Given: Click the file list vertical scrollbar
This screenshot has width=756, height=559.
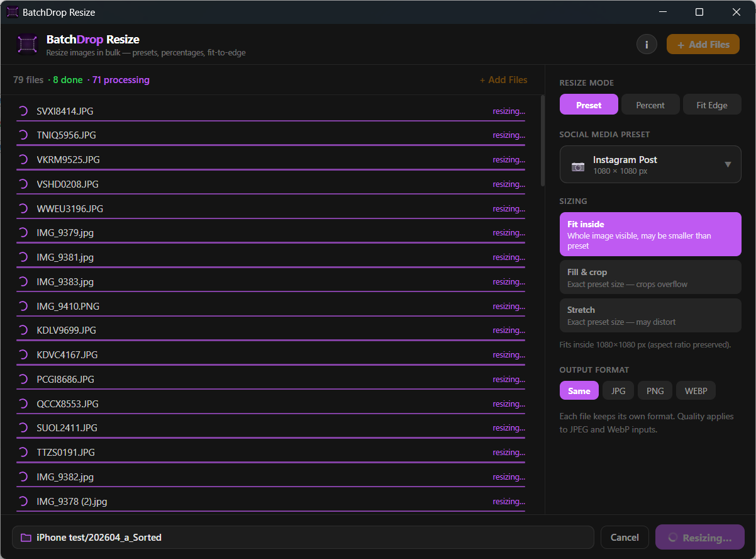Looking at the screenshot, I should click(x=543, y=140).
